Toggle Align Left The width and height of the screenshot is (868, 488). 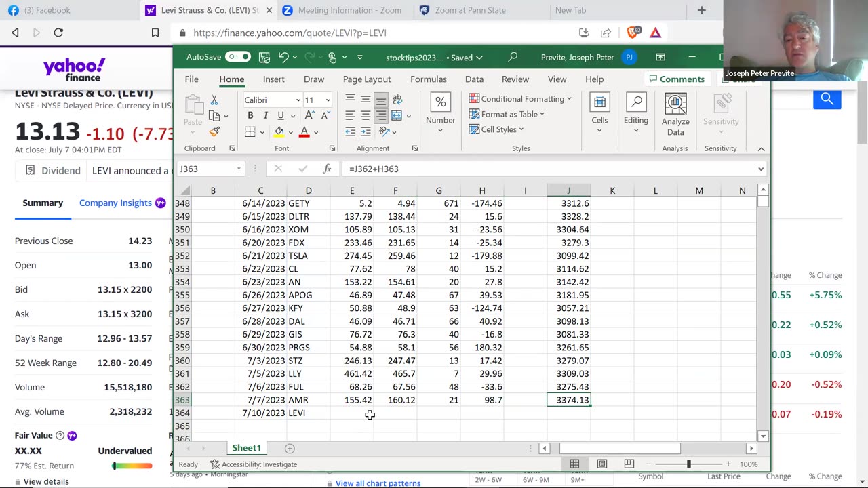pyautogui.click(x=350, y=116)
